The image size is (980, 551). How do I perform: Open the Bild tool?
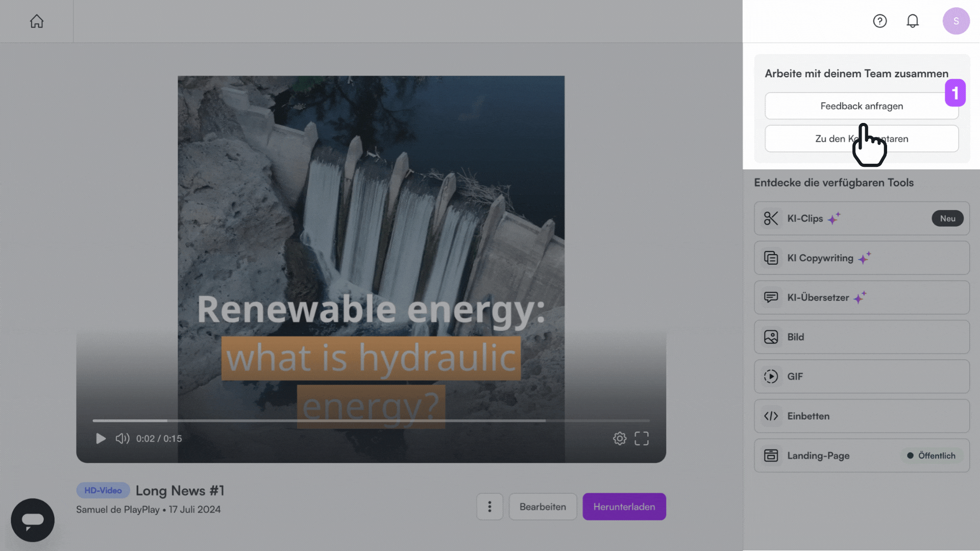862,337
